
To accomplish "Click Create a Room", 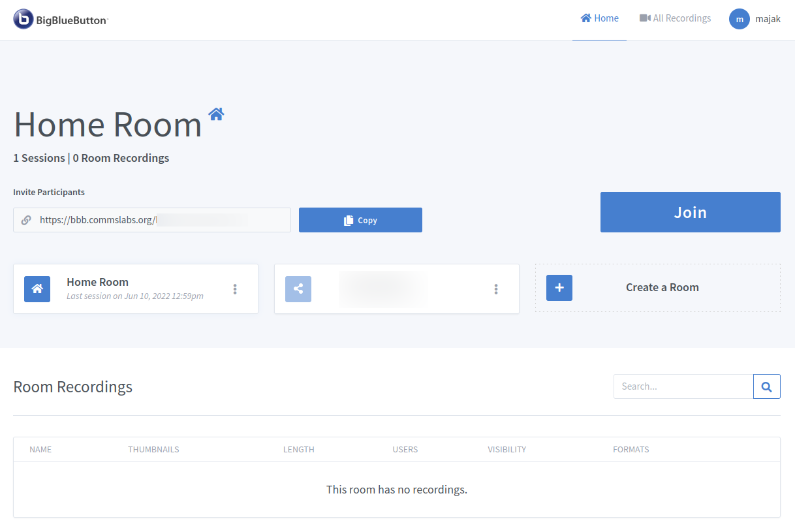I will pos(662,288).
